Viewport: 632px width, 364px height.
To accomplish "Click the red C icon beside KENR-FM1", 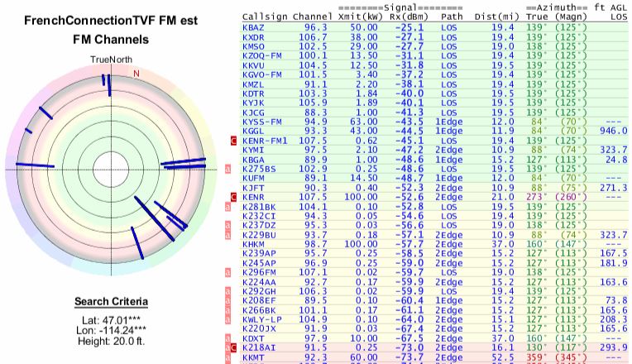I will click(233, 140).
